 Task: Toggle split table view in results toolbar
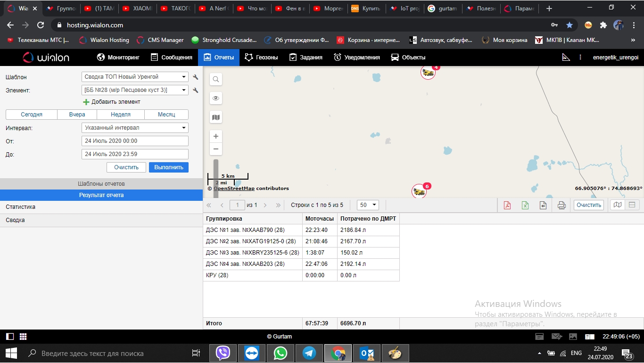tap(632, 205)
